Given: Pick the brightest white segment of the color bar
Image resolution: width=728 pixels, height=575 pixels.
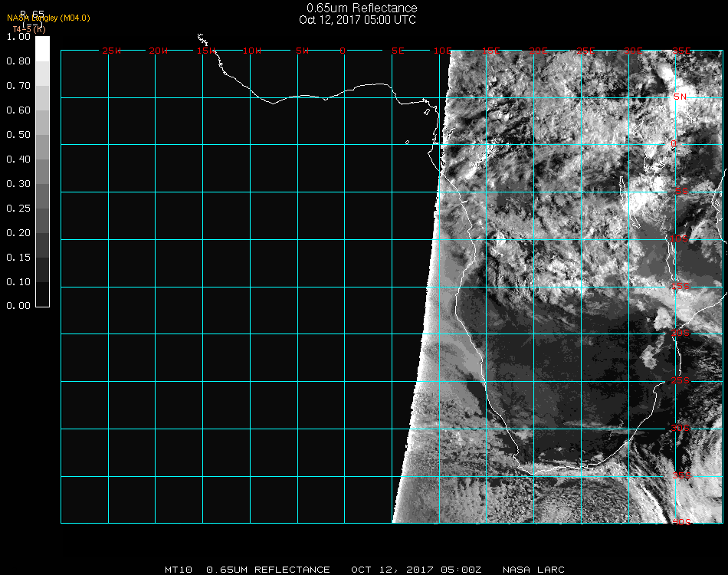Looking at the screenshot, I should pyautogui.click(x=42, y=49).
